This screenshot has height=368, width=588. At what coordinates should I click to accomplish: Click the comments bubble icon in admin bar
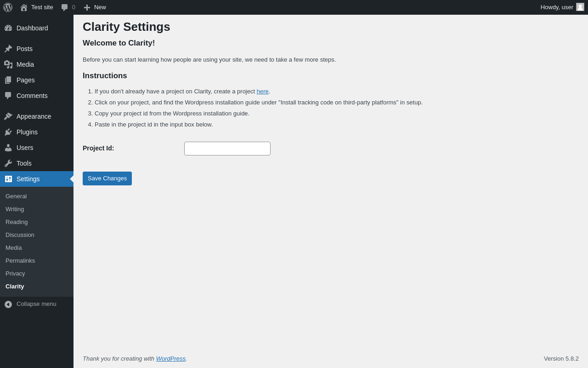[64, 7]
